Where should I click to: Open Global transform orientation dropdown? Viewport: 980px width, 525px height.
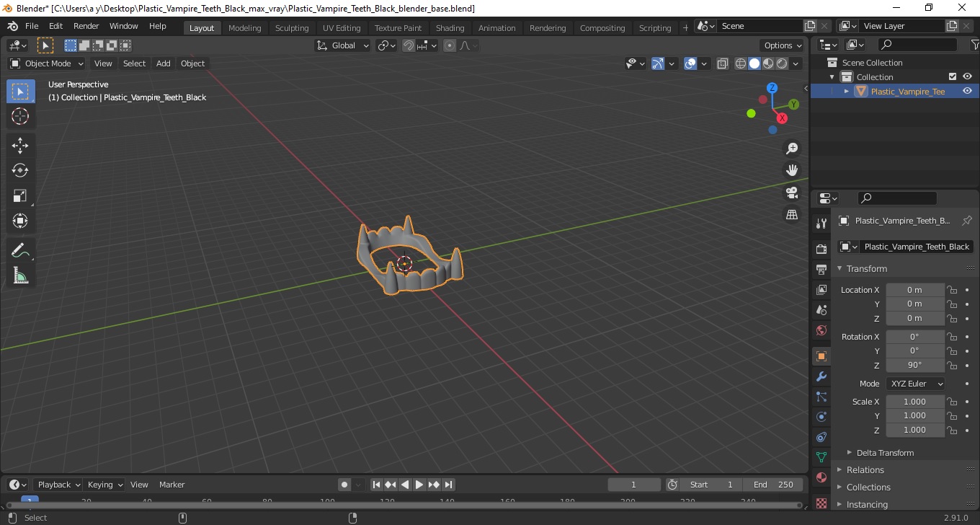point(343,45)
